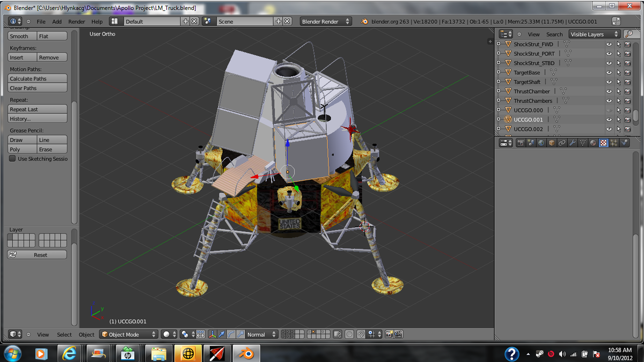The width and height of the screenshot is (644, 362).
Task: Click the OpenGL render animation clapper icon
Action: click(x=399, y=334)
